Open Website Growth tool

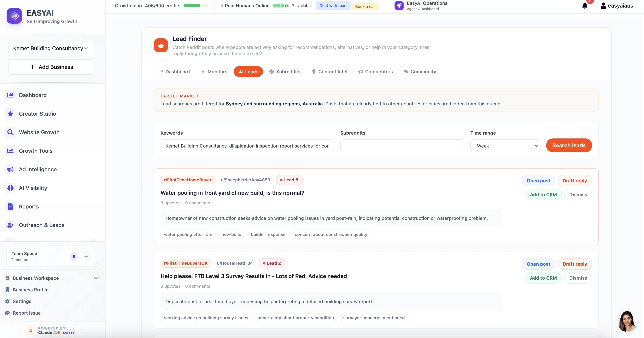coord(39,132)
